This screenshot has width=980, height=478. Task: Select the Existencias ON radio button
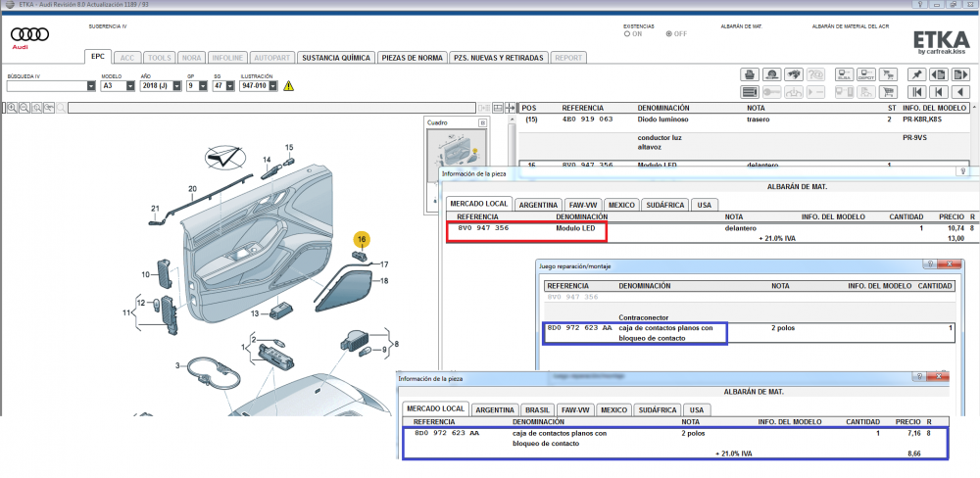[x=627, y=34]
